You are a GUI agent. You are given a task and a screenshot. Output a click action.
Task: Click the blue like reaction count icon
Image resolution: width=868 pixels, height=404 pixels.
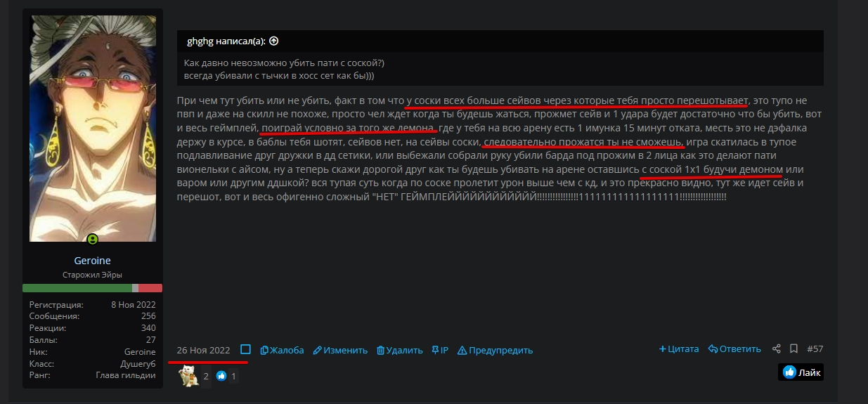click(x=222, y=377)
